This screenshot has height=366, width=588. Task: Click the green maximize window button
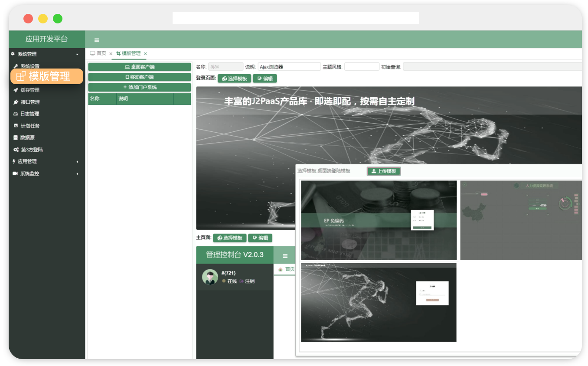click(58, 19)
